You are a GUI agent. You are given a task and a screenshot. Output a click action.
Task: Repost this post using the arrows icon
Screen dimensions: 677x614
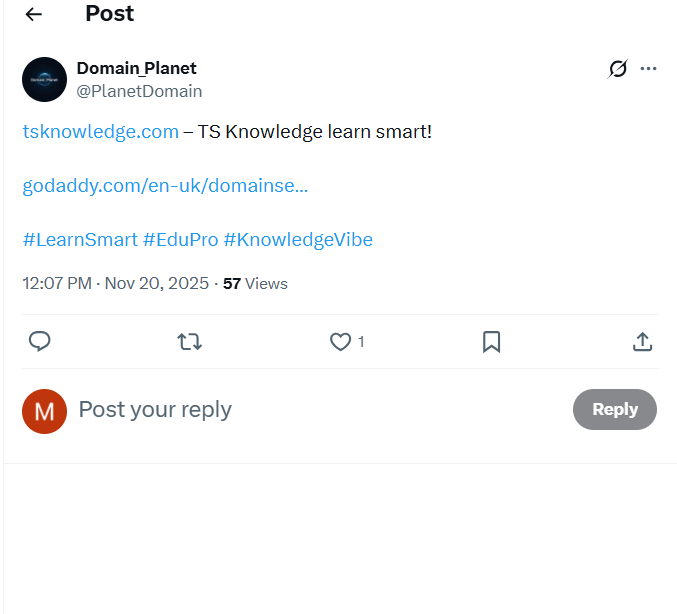pyautogui.click(x=190, y=342)
